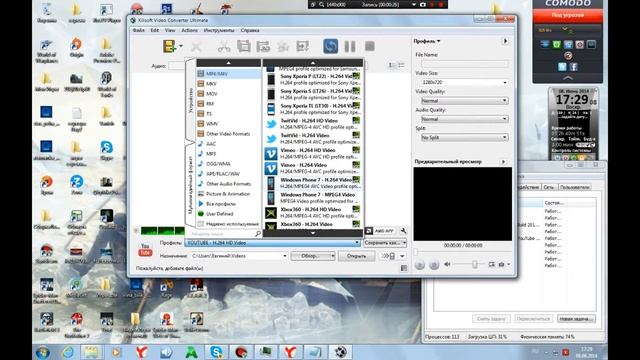This screenshot has height=360, width=640.
Task: Click the film-strip icon before the effects star
Action: 263,47
